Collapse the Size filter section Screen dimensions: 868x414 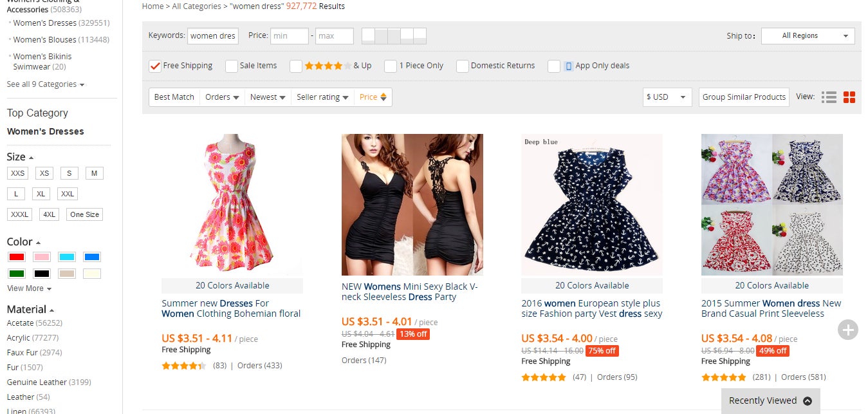20,157
